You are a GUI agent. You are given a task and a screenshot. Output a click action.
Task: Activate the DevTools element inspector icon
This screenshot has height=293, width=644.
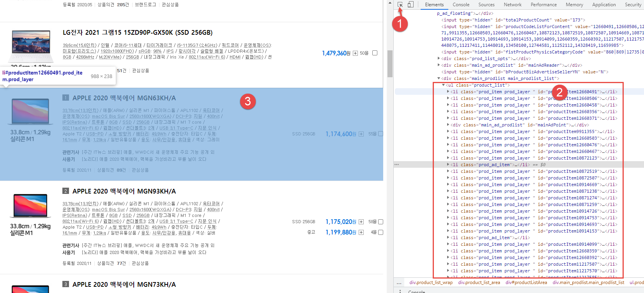[x=400, y=5]
